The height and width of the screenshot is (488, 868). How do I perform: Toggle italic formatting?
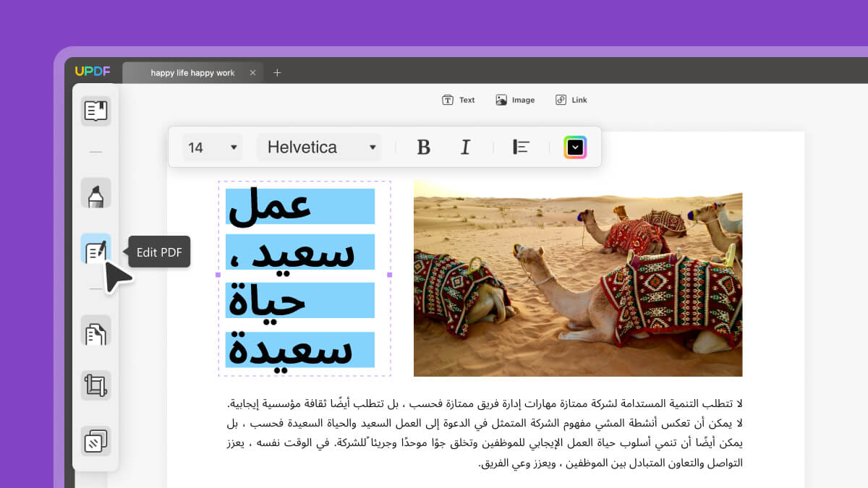click(x=465, y=147)
